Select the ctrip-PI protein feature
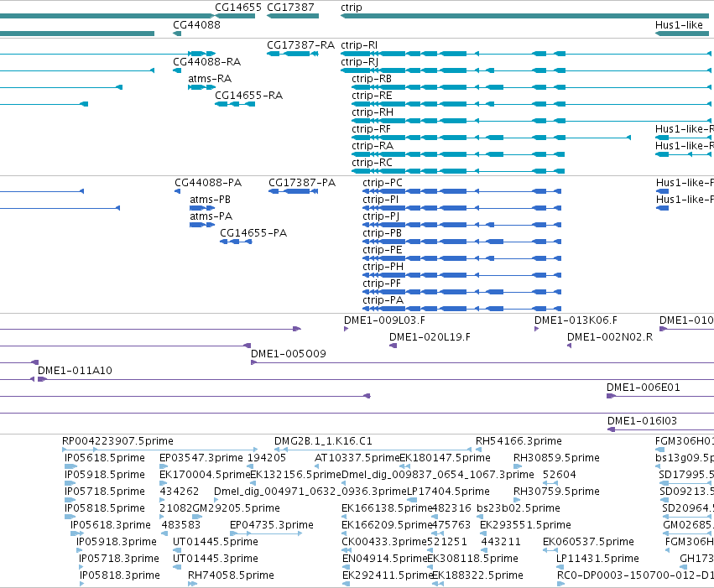Image resolution: width=714 pixels, height=588 pixels. 461,208
